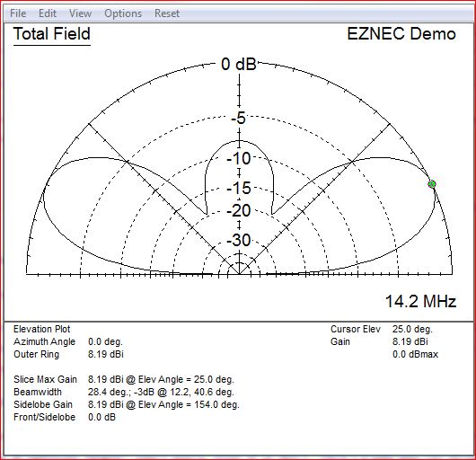The height and width of the screenshot is (460, 476).
Task: Click the -10 dB ring label
Action: click(239, 158)
